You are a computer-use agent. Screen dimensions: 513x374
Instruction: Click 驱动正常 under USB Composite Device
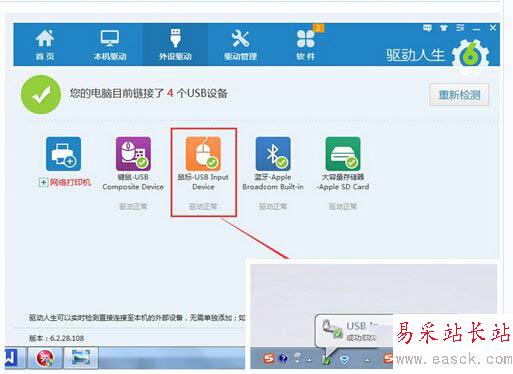tap(133, 207)
